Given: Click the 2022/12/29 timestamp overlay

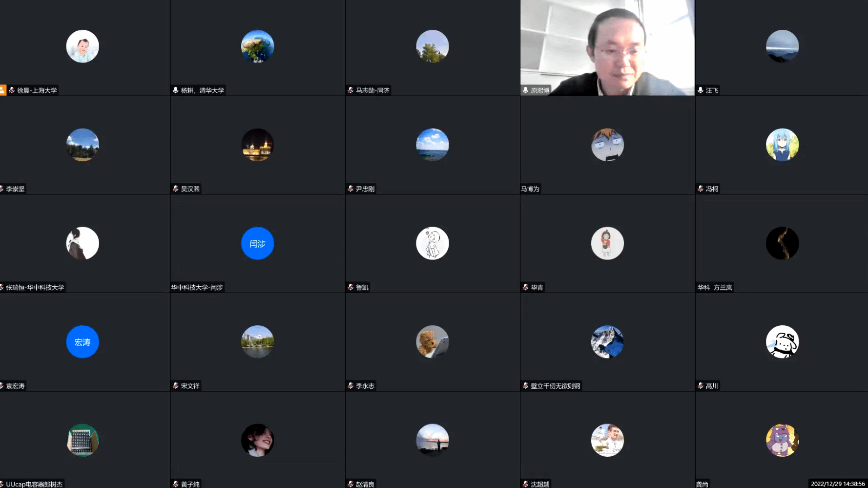Looking at the screenshot, I should click(x=837, y=484).
